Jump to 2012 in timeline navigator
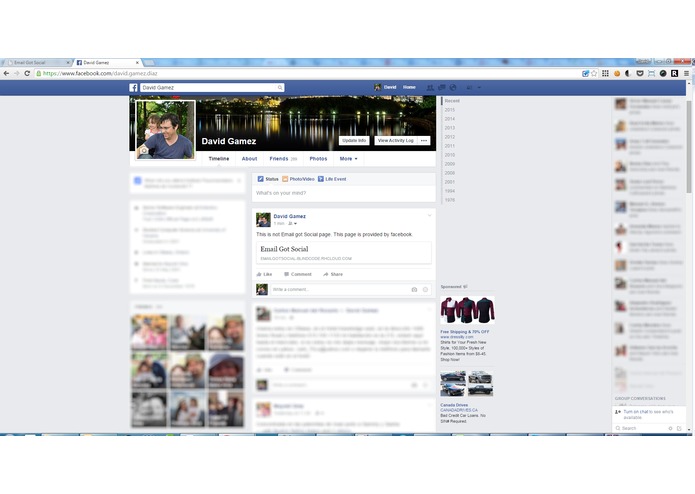The width and height of the screenshot is (695, 494). coord(449,137)
